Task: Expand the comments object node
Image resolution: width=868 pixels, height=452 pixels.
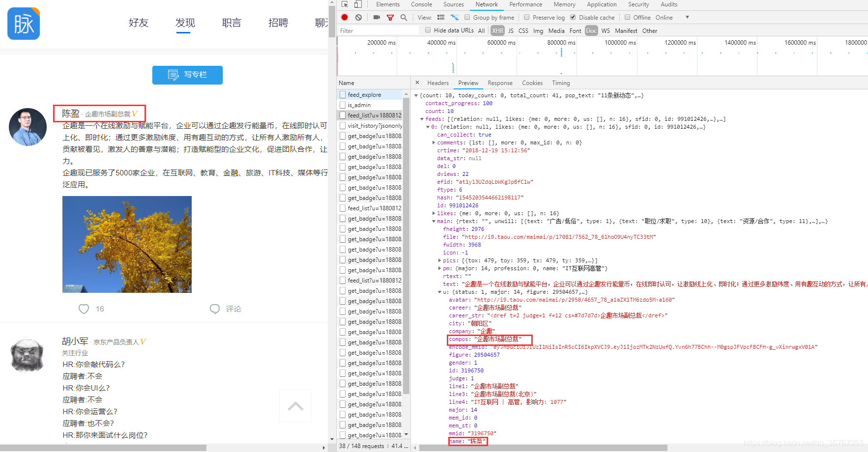Action: [x=434, y=143]
